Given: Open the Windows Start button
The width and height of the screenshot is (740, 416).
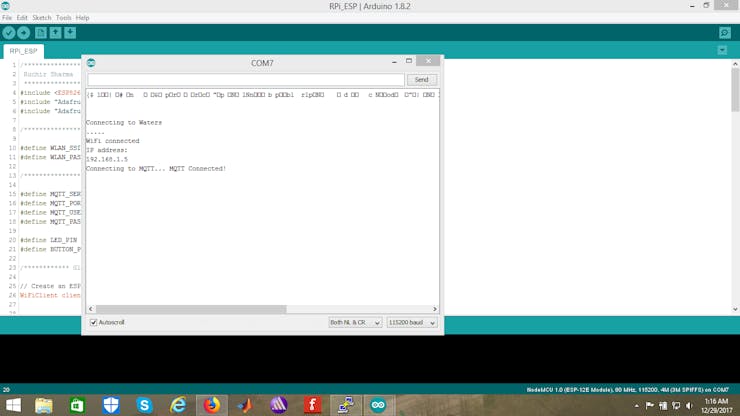Looking at the screenshot, I should [x=13, y=405].
